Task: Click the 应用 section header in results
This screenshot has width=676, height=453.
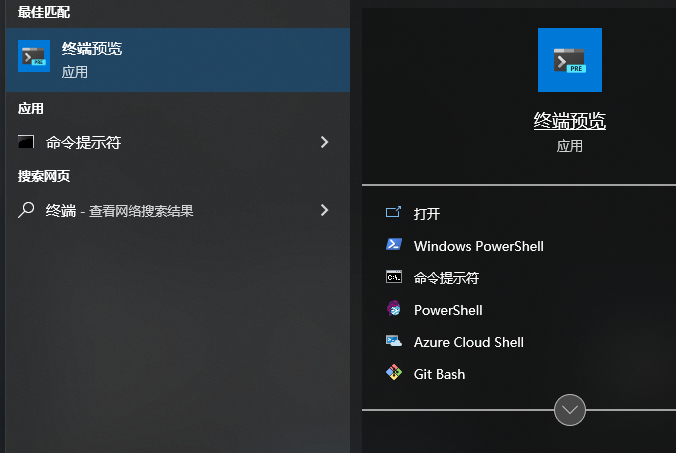Action: [31, 108]
